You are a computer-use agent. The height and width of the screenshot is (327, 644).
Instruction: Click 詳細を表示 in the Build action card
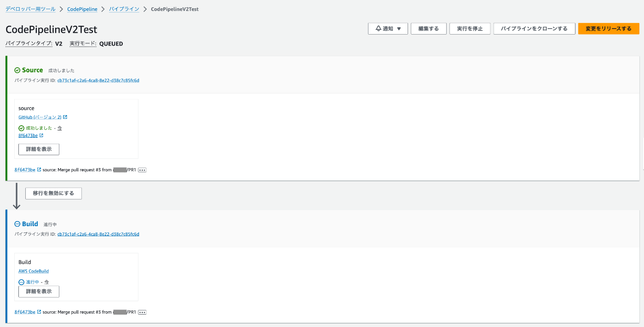tap(39, 292)
